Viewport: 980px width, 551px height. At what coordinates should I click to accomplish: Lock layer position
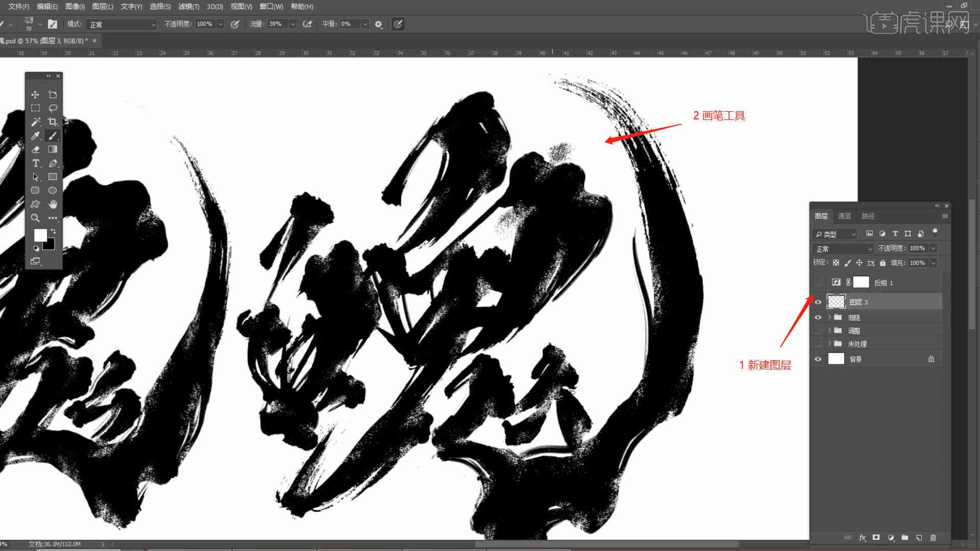pyautogui.click(x=860, y=263)
